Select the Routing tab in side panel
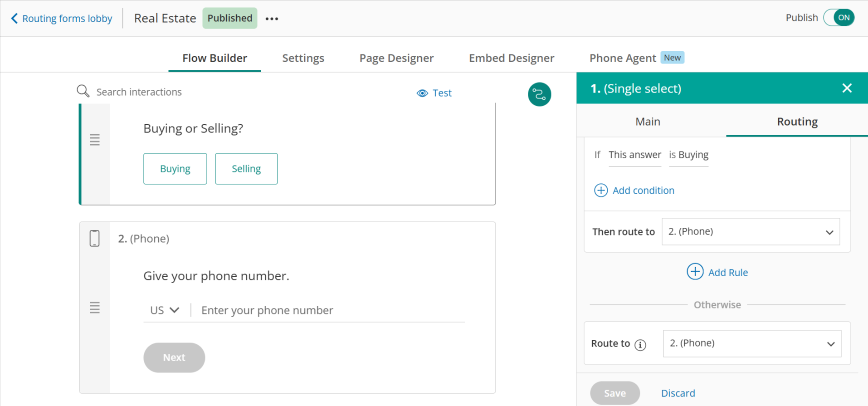Viewport: 868px width, 406px height. (797, 122)
